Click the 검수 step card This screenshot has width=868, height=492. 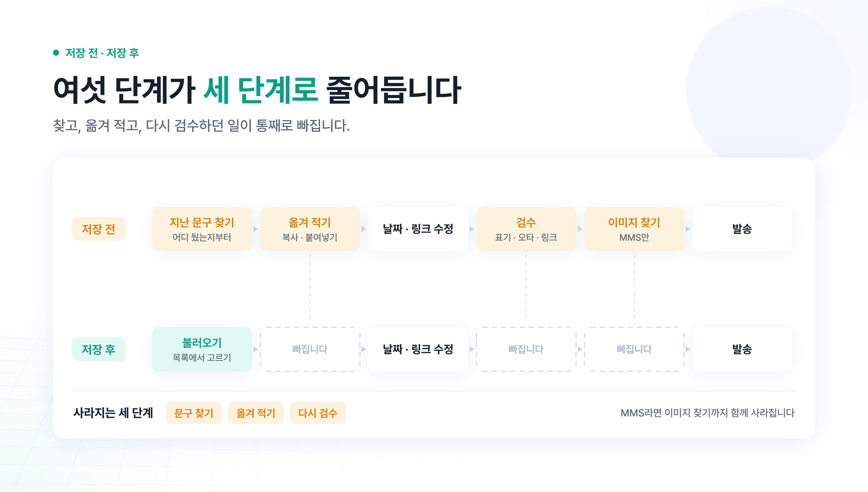(526, 229)
